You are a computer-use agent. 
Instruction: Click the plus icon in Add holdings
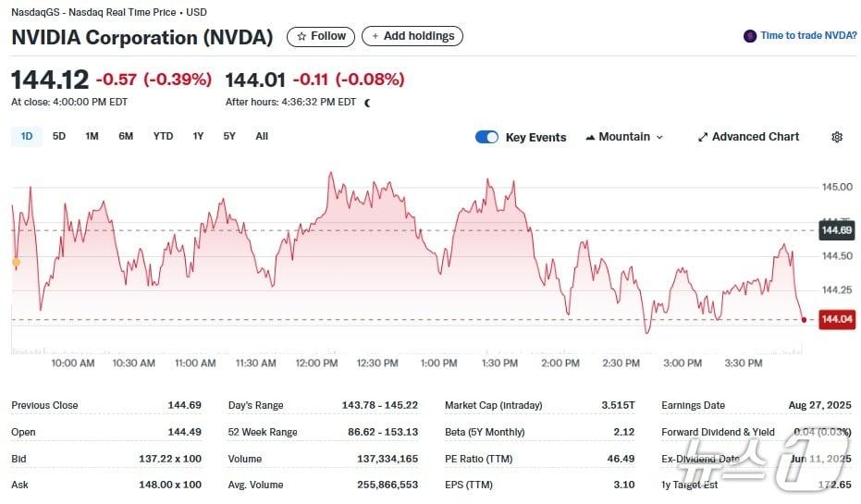374,36
